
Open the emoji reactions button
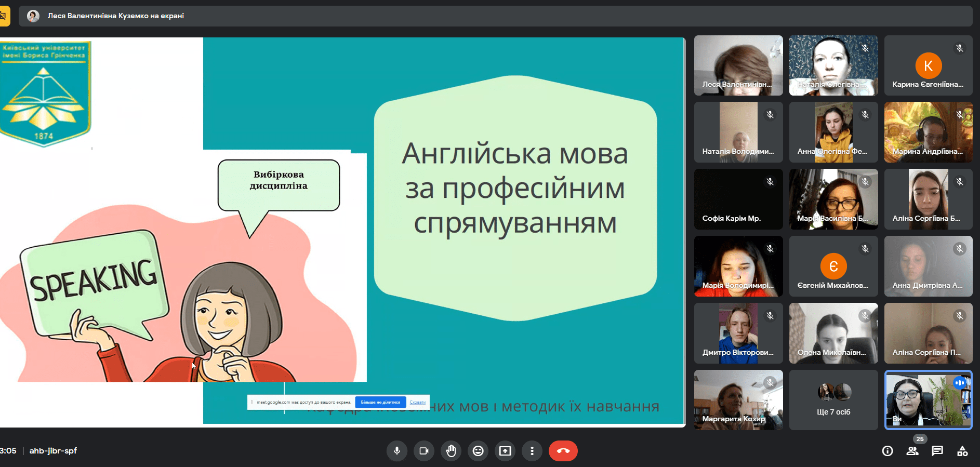coord(478,451)
